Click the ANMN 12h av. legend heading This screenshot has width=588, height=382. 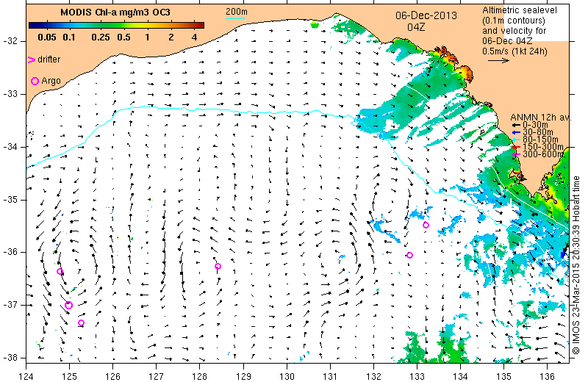click(541, 118)
